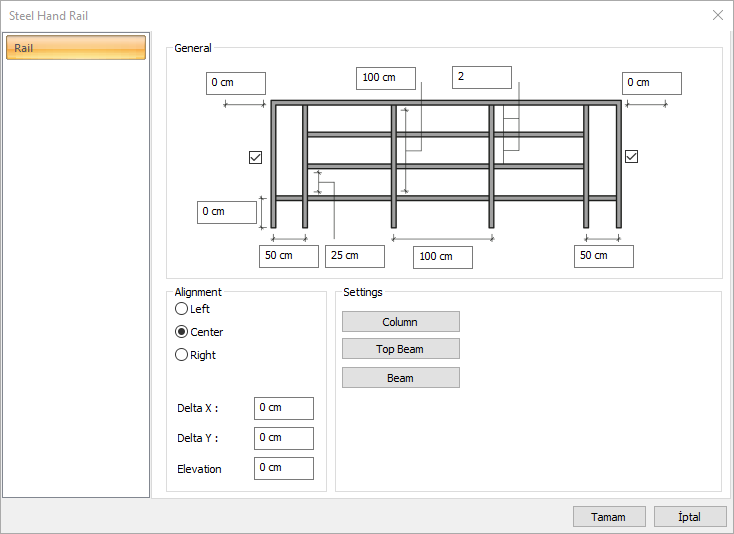The width and height of the screenshot is (734, 534).
Task: Open the Column settings
Action: tap(400, 322)
